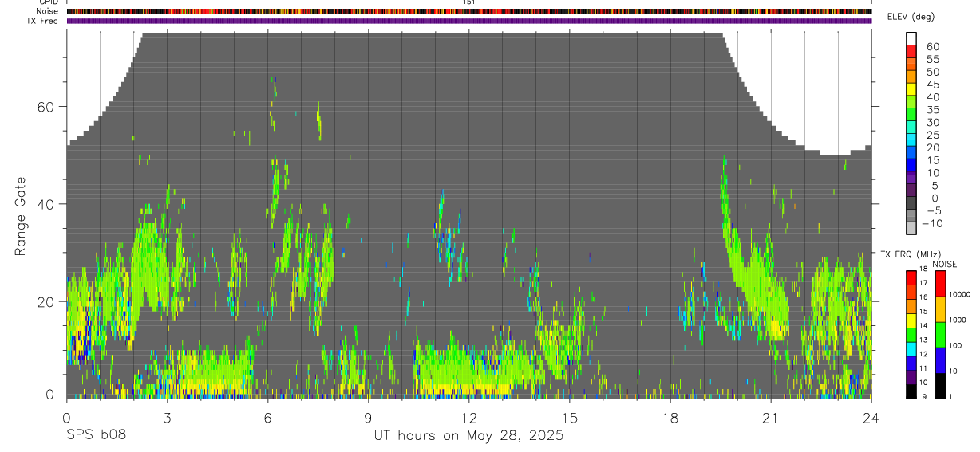Viewport: 980px width, 452px height.
Task: Click the '100' label on the NOISE colorbar
Action: 957,346
